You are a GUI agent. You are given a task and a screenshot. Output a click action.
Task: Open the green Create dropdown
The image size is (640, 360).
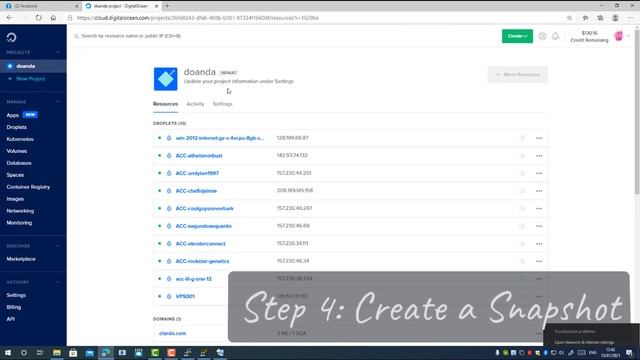[x=517, y=36]
